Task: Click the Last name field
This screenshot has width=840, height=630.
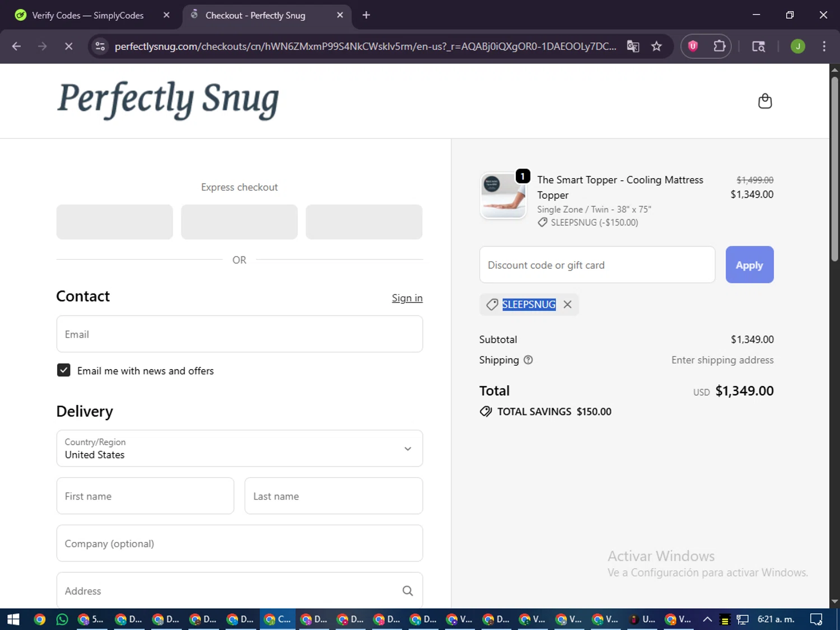Action: click(334, 496)
